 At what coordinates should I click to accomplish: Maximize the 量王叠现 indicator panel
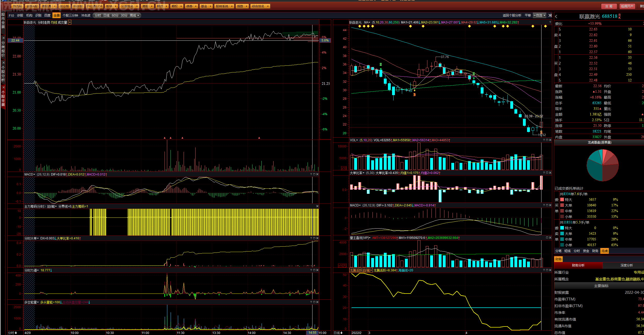point(547,238)
